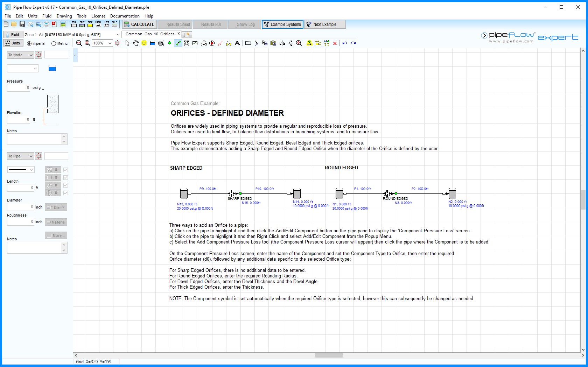
Task: Select the red pump tool
Action: (212, 43)
